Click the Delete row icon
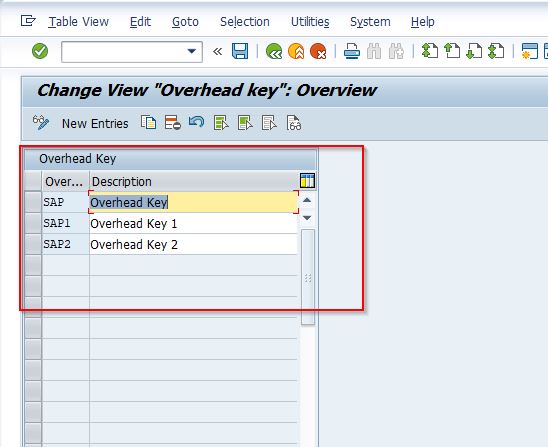 click(173, 123)
